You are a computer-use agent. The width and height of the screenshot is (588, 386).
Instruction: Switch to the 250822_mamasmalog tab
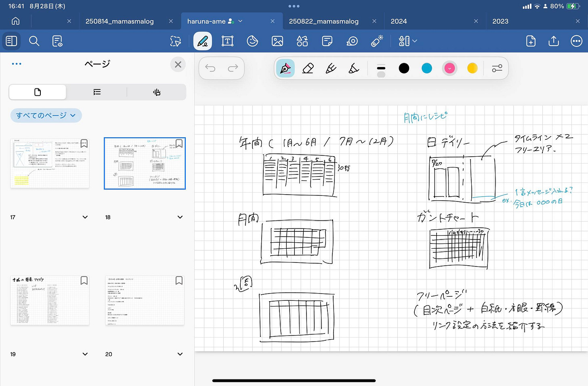tap(323, 21)
